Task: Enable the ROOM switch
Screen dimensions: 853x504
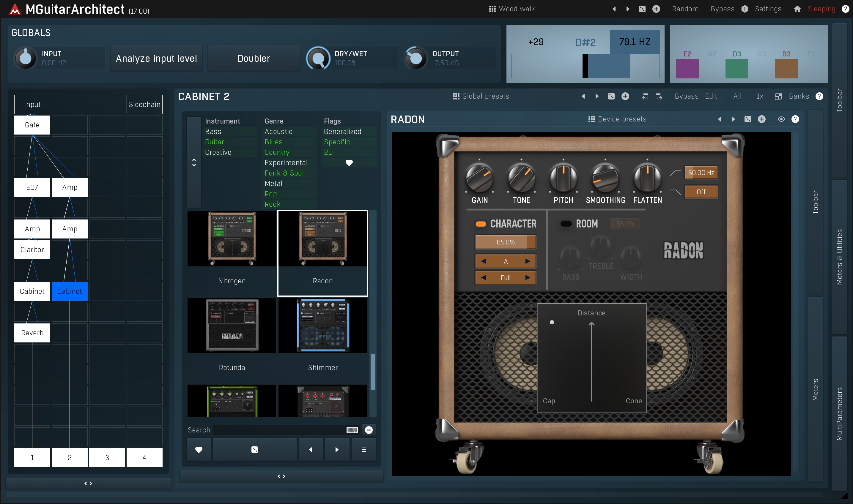Action: (x=566, y=224)
